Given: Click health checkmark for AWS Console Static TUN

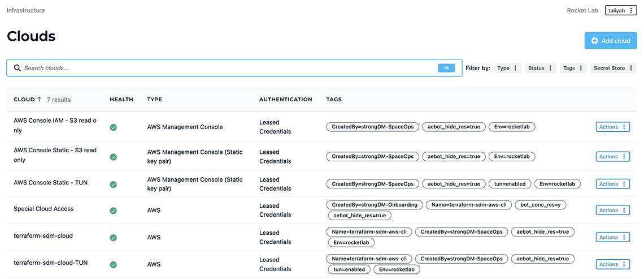Looking at the screenshot, I should (x=114, y=184).
